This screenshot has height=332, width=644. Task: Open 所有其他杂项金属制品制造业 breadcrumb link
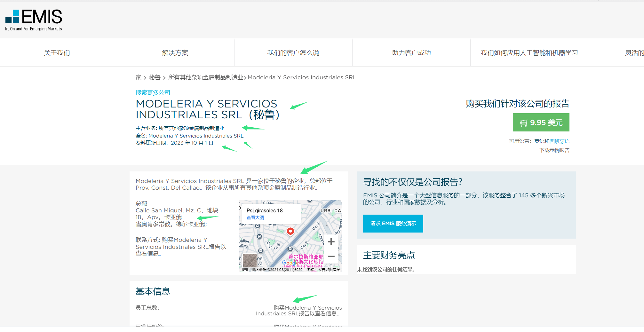tap(206, 77)
